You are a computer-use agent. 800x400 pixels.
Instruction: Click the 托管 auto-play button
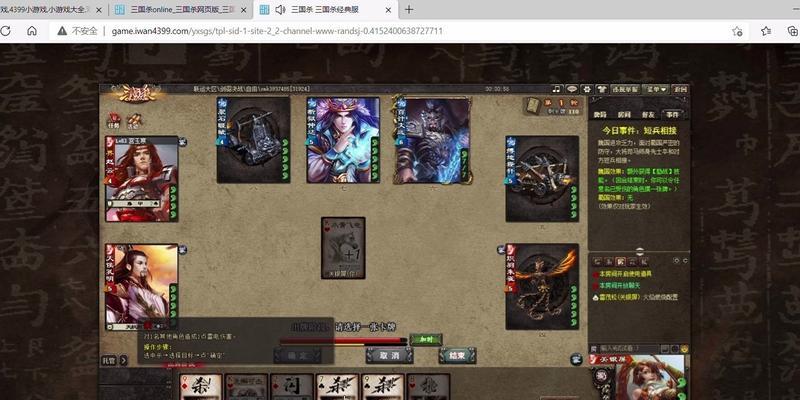click(109, 360)
